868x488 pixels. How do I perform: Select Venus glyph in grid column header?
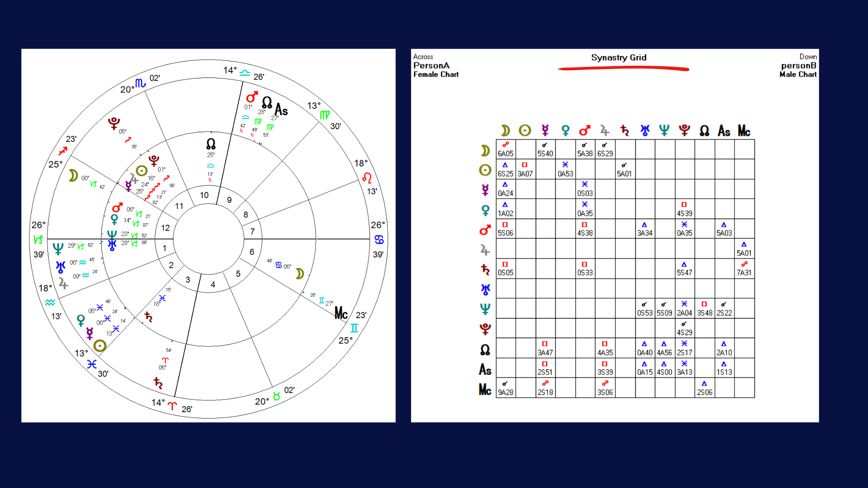(x=565, y=130)
